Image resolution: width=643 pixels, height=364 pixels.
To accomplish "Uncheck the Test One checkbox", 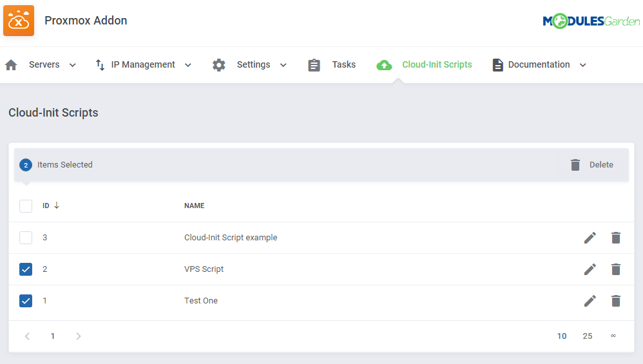I will [26, 301].
